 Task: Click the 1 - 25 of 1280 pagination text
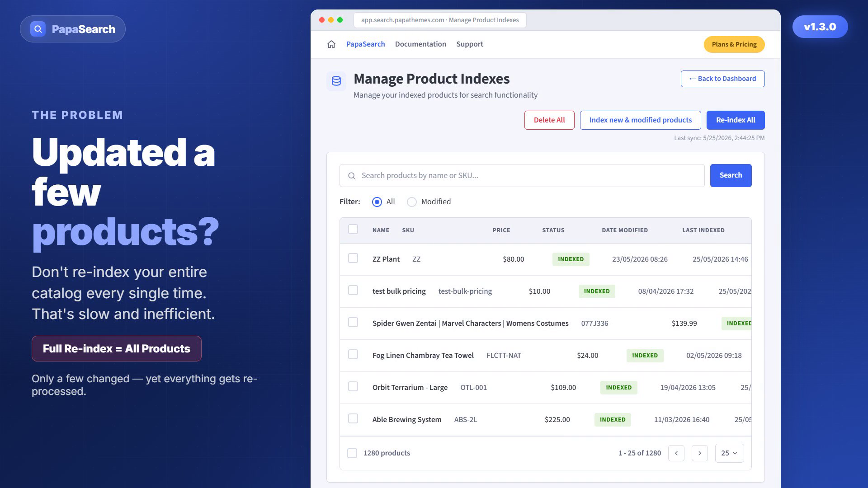639,453
